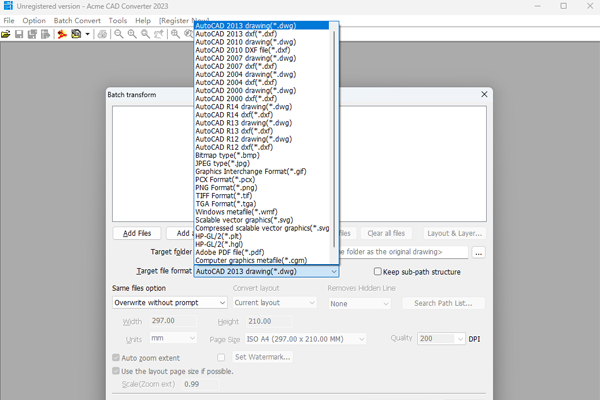Click the Scale(Zoom ext) 0.99 field

point(201,384)
